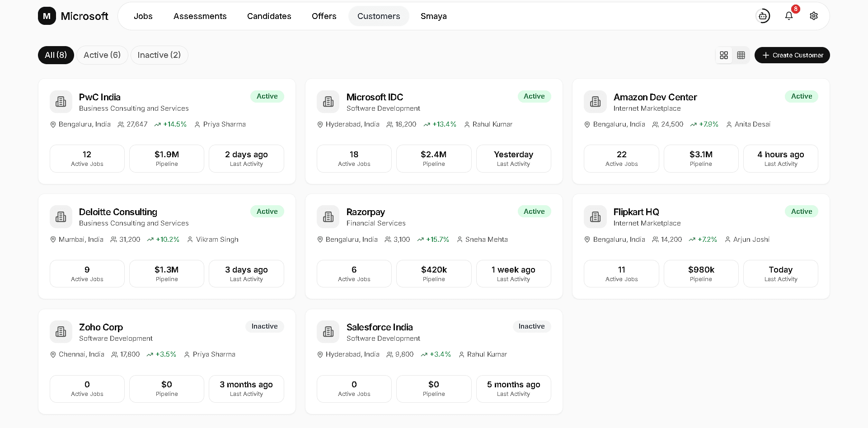
Task: Open the AI assistant bot icon
Action: pos(763,16)
